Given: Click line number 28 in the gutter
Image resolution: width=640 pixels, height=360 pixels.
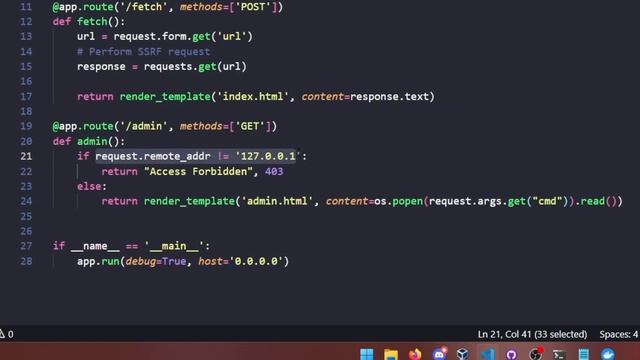Looking at the screenshot, I should pyautogui.click(x=26, y=261).
